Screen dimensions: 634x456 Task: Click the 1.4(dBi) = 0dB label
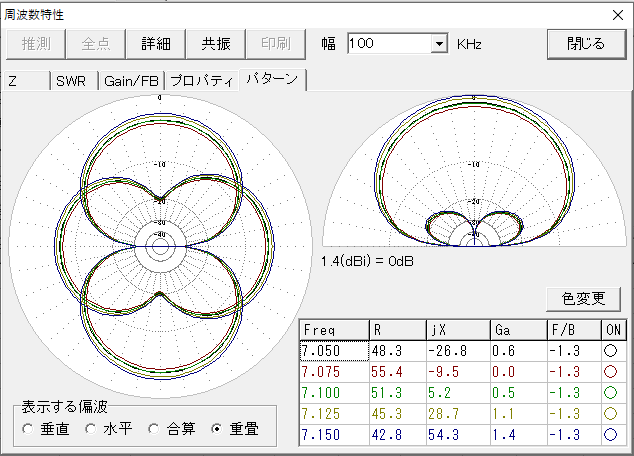(367, 261)
